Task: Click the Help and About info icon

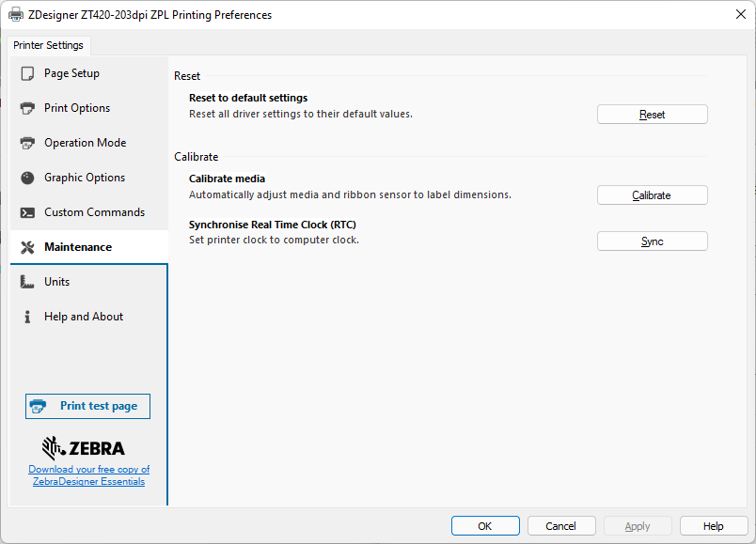Action: pos(27,317)
